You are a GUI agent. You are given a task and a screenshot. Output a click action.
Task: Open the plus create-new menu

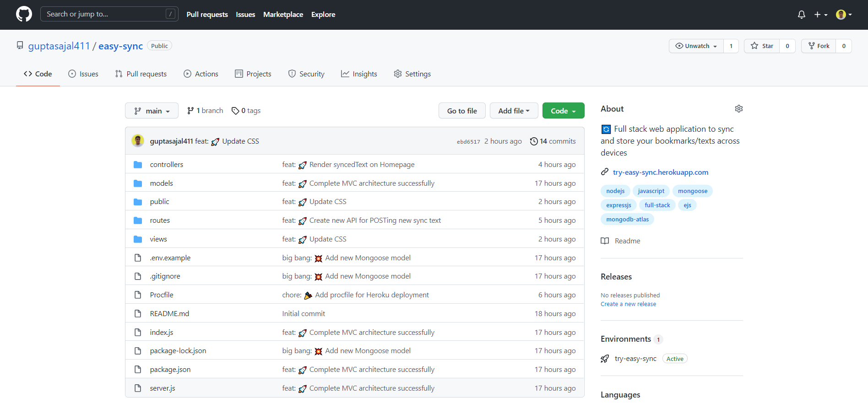point(820,15)
